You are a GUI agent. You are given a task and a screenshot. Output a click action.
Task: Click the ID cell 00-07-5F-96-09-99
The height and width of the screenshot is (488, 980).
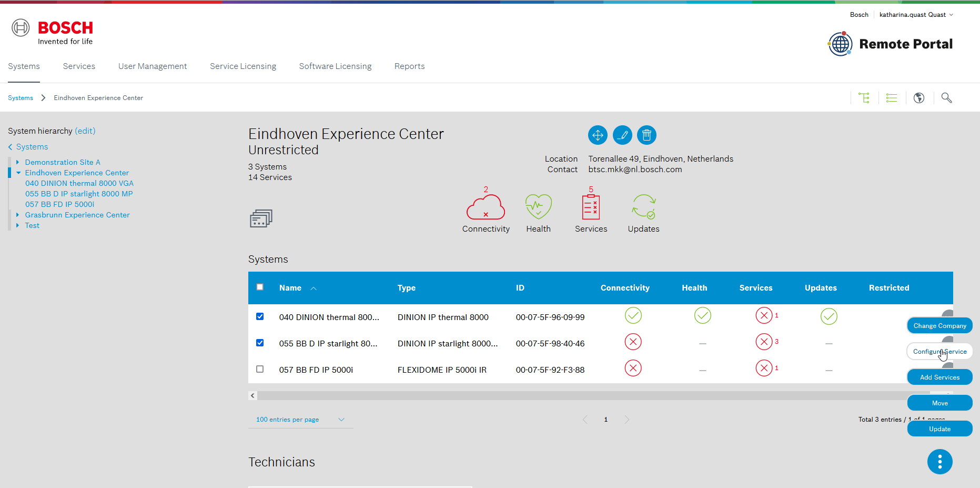click(x=550, y=317)
